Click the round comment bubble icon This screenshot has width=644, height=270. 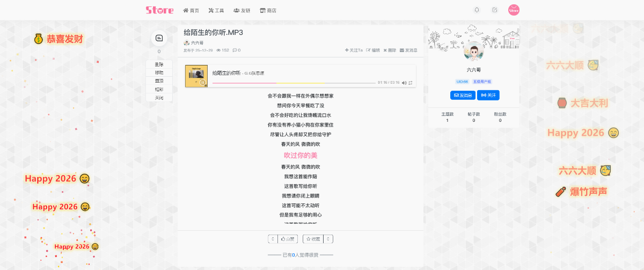[159, 38]
